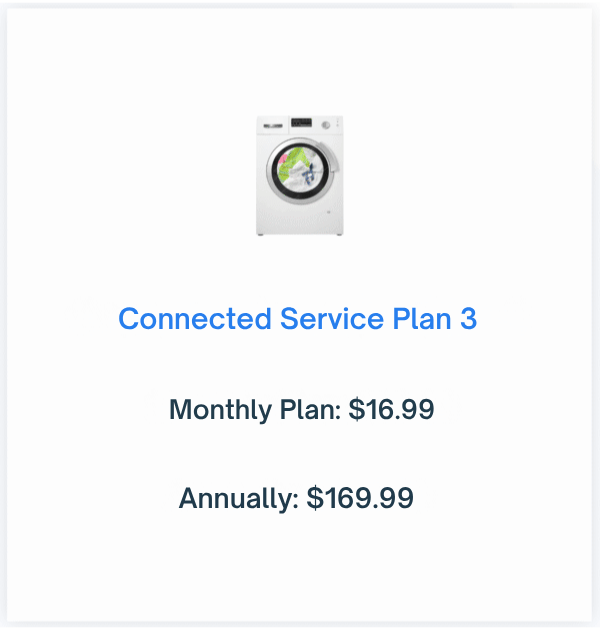Viewport: 600px width, 630px height.
Task: Click the washer's left foot
Action: [260, 235]
